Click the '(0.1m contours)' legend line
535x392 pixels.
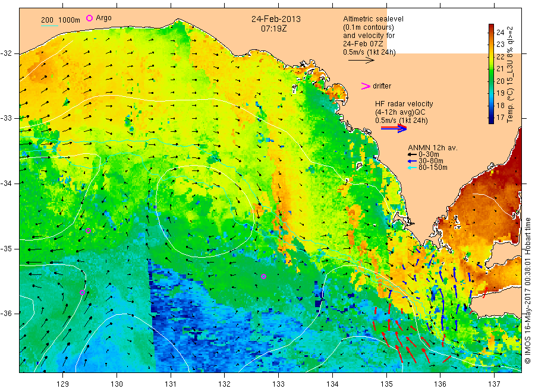point(369,27)
